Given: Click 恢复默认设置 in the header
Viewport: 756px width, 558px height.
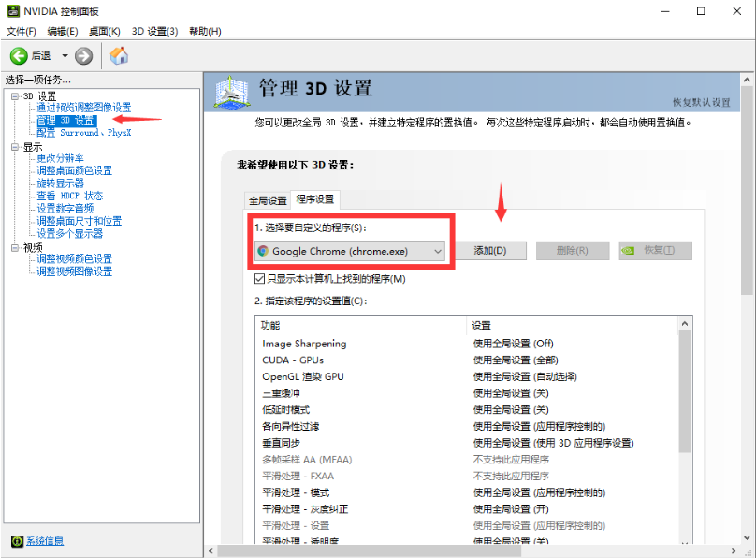Looking at the screenshot, I should 701,102.
